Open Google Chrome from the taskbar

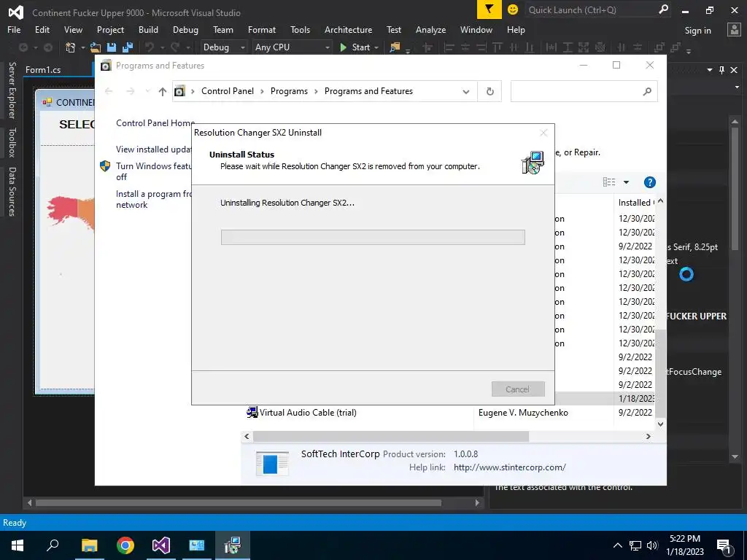(x=125, y=545)
